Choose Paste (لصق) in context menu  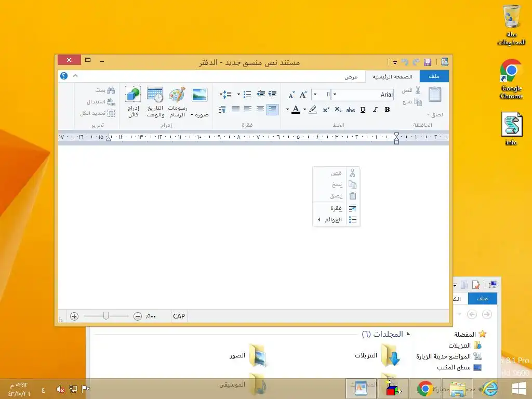pos(336,196)
